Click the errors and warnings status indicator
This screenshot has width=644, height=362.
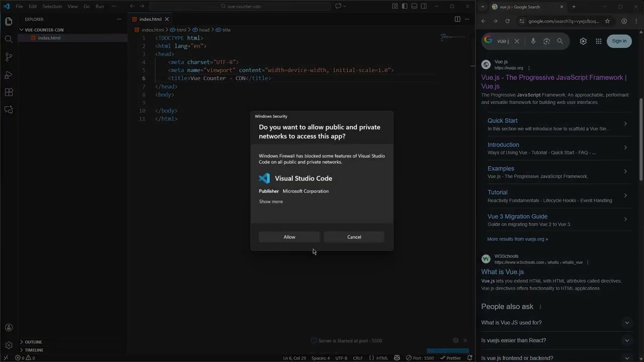[25, 358]
